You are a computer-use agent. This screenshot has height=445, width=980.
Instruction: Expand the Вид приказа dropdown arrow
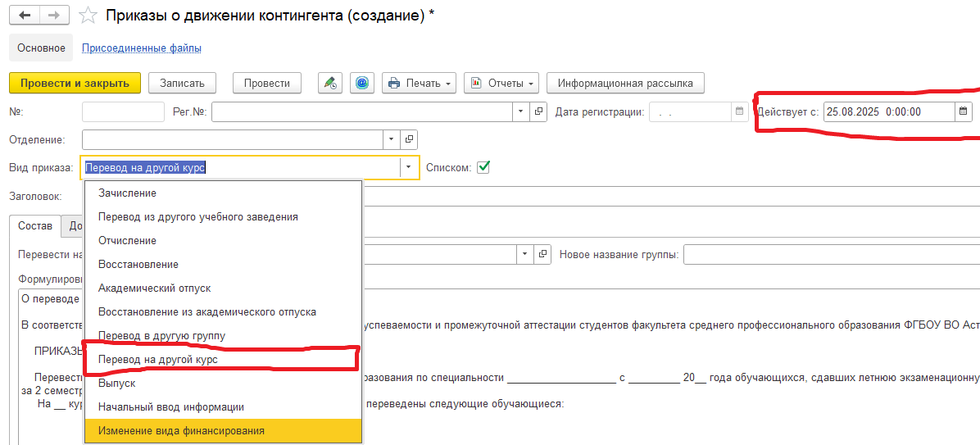(x=409, y=167)
